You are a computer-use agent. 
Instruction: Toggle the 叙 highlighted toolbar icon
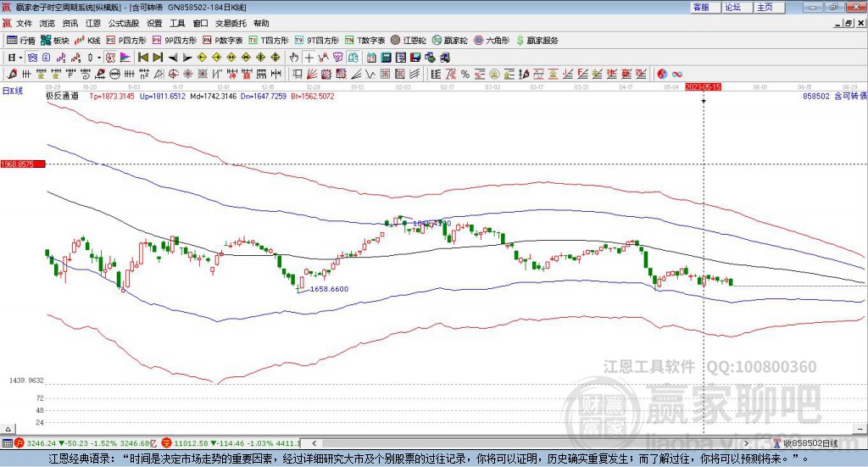pyautogui.click(x=110, y=58)
